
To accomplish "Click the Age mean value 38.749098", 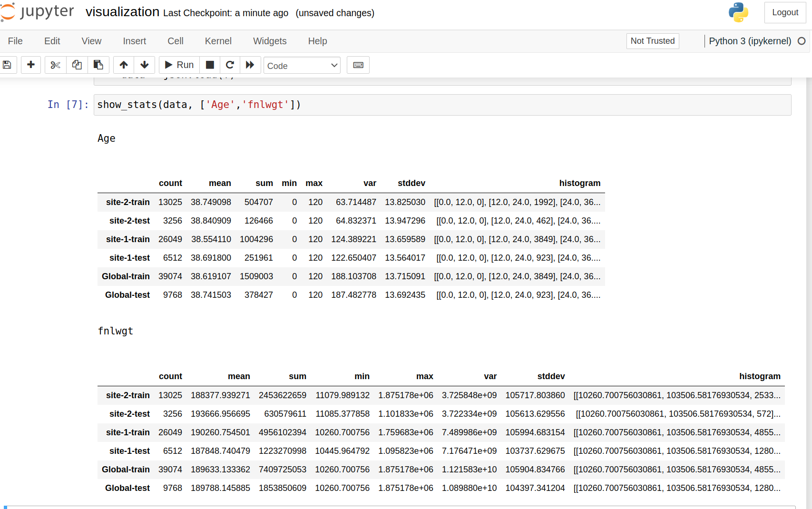I will pyautogui.click(x=211, y=202).
